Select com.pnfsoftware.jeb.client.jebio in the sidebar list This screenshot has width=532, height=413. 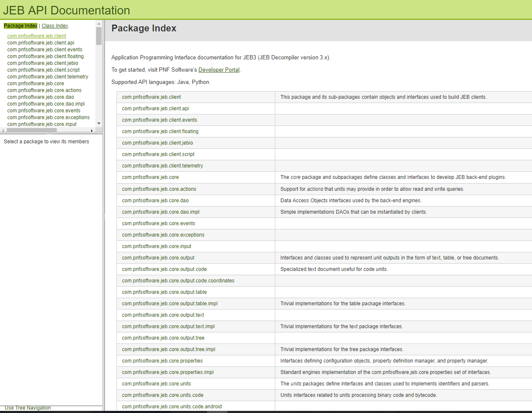(x=43, y=63)
